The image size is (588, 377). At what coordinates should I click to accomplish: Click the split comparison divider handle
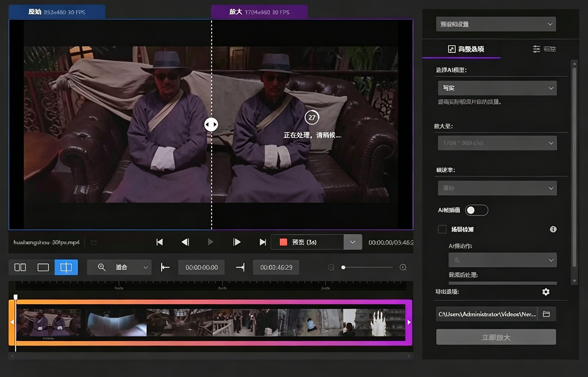pos(211,125)
